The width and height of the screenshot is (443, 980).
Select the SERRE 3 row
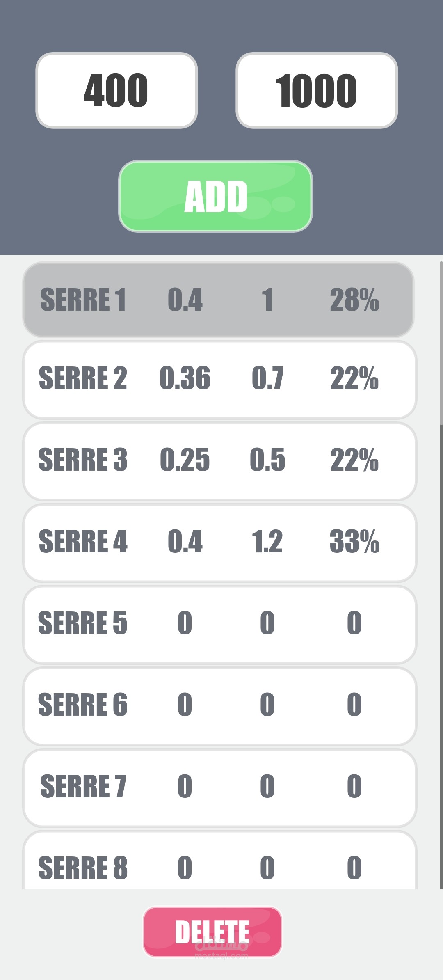tap(219, 460)
